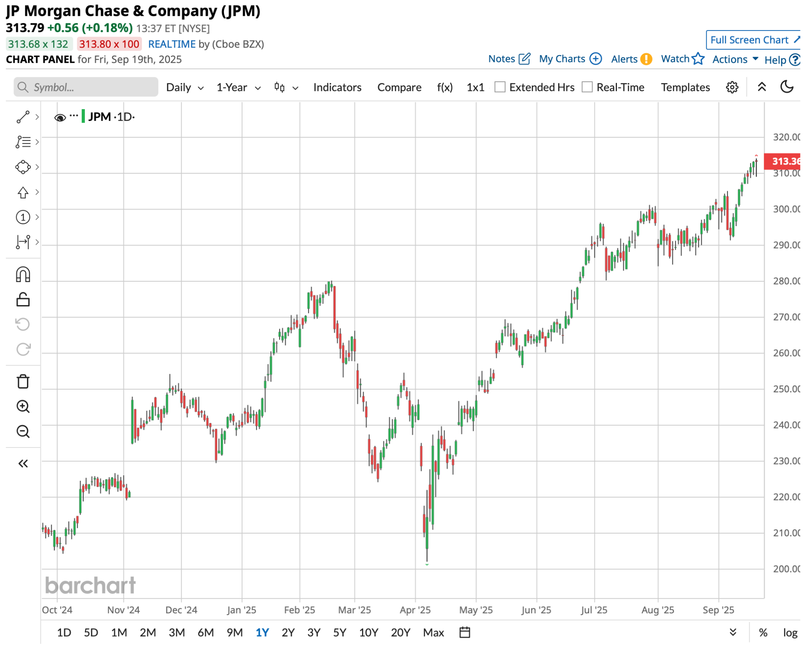Click the 1x1 grid layout option
Viewport: 812px width, 651px height.
coord(475,87)
